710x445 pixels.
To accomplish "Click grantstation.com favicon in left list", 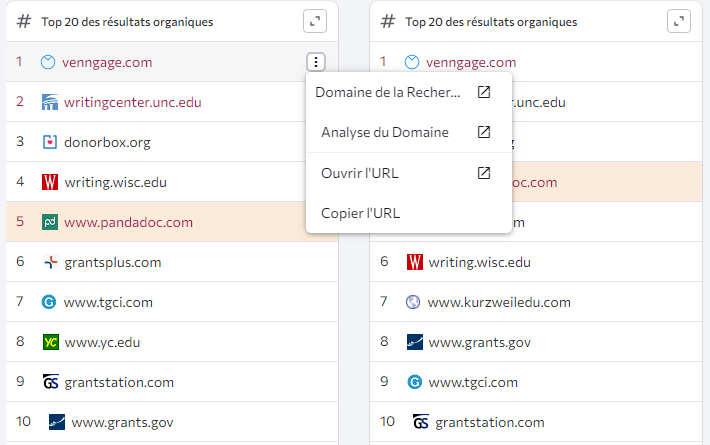I will click(x=50, y=382).
